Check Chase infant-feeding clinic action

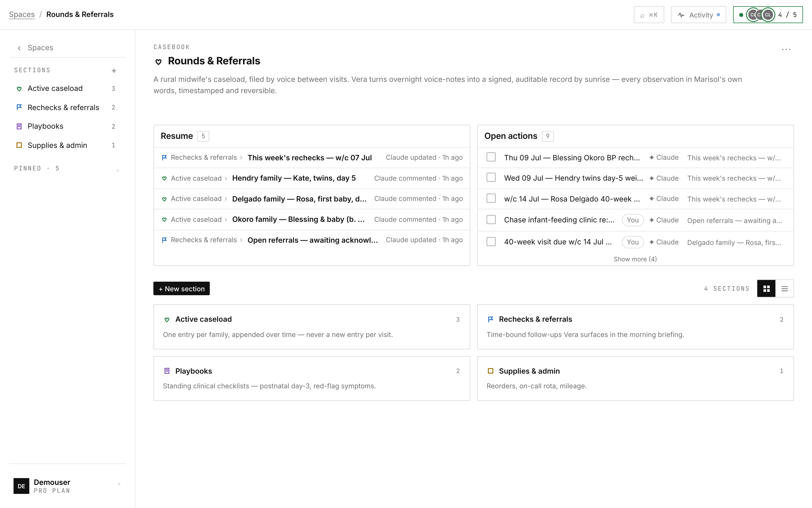[491, 219]
